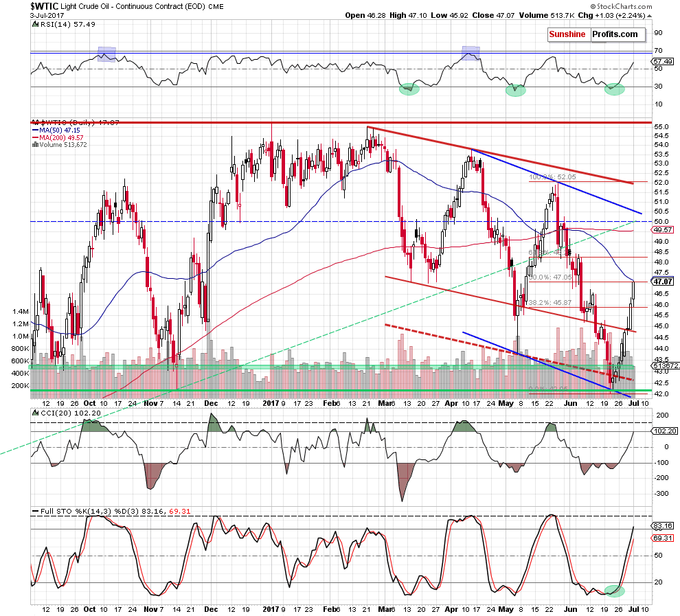Viewport: 680px width, 616px height.
Task: Click the MA(200) 49.57 legend entry
Action: click(x=58, y=137)
